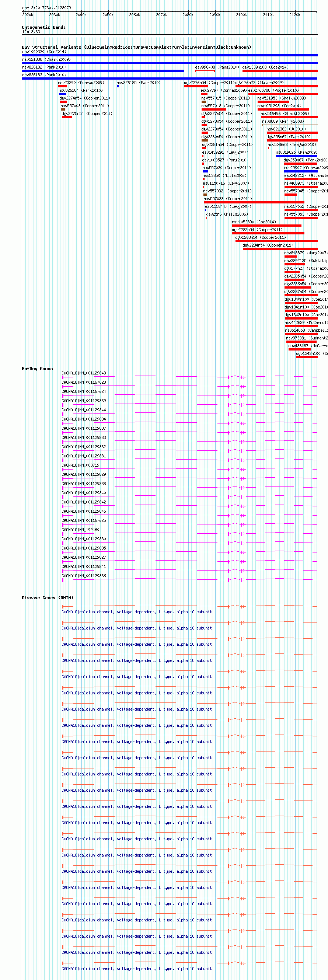This screenshot has height=980, width=328.
Task: Select nsv521953 (Shaikh2009) label
Action: (x=282, y=98)
